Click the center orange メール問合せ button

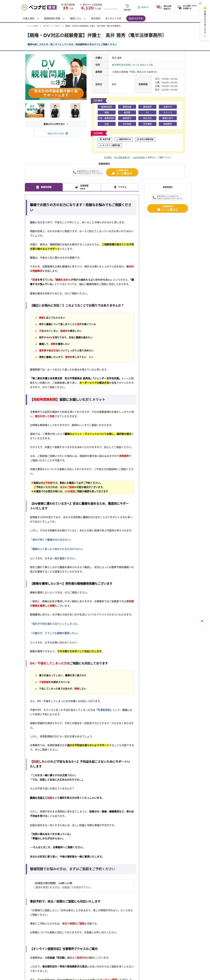[x=122, y=172]
